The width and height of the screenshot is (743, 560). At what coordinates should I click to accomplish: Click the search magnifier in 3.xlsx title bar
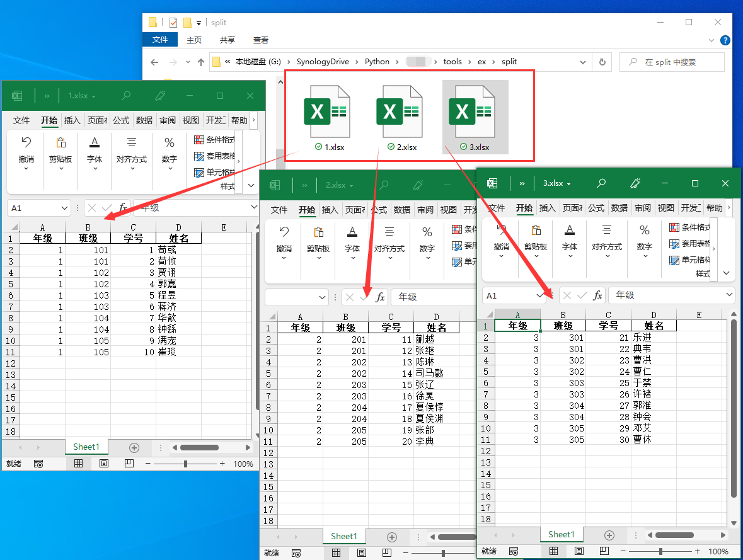pos(601,183)
